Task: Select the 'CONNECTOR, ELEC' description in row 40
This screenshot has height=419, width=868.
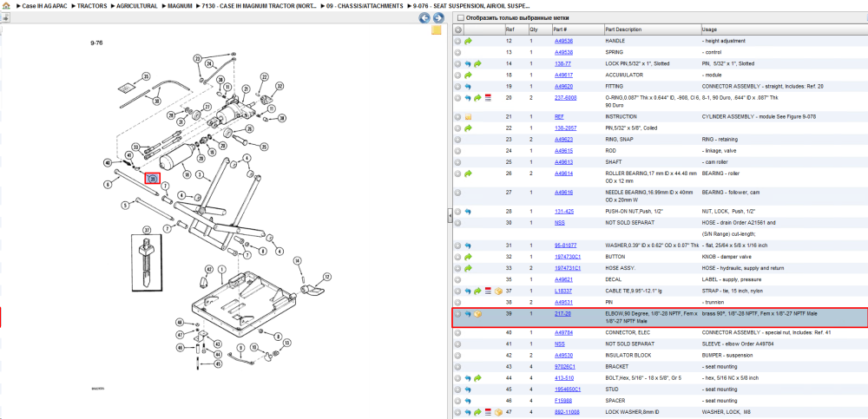Action: (626, 332)
